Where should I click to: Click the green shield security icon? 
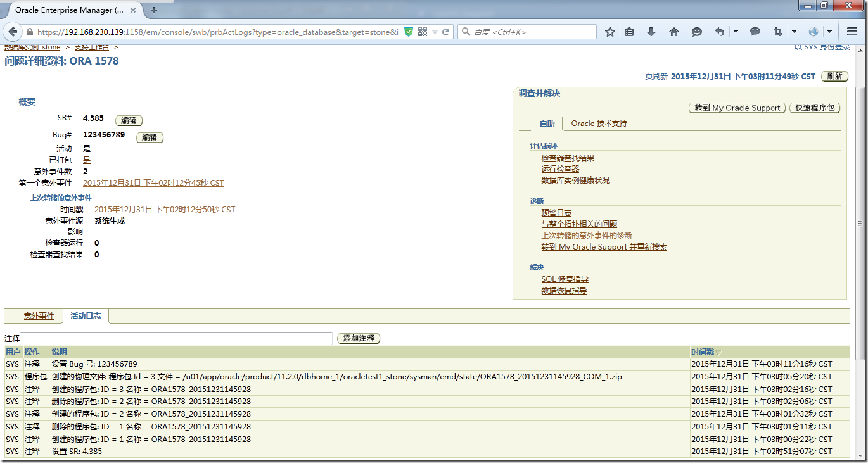[409, 32]
